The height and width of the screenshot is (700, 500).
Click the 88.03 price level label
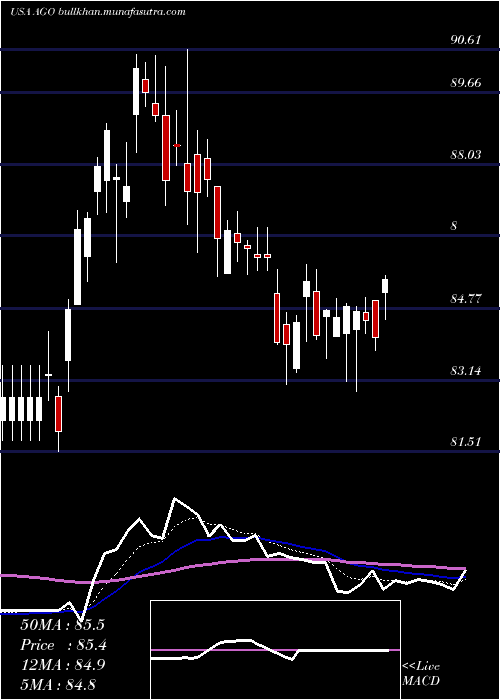click(466, 155)
